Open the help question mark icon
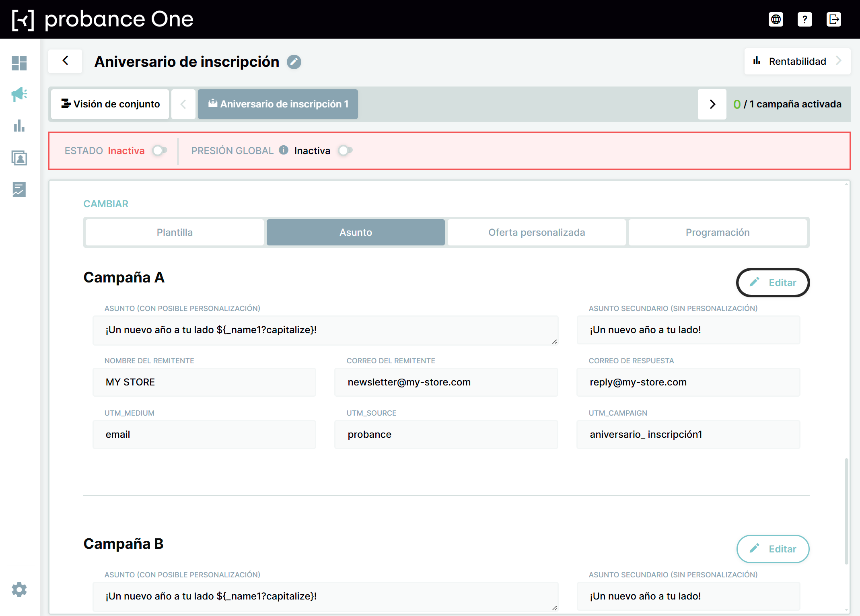The image size is (860, 616). point(804,19)
